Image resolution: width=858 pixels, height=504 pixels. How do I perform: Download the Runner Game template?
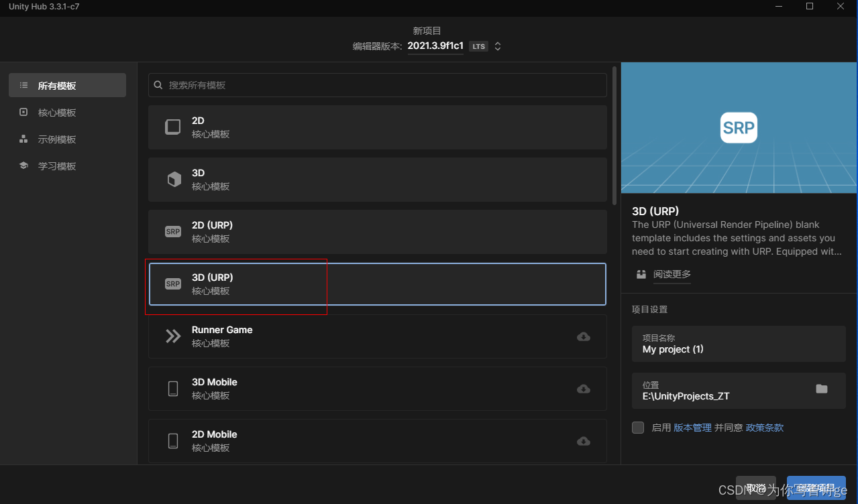[x=584, y=336]
